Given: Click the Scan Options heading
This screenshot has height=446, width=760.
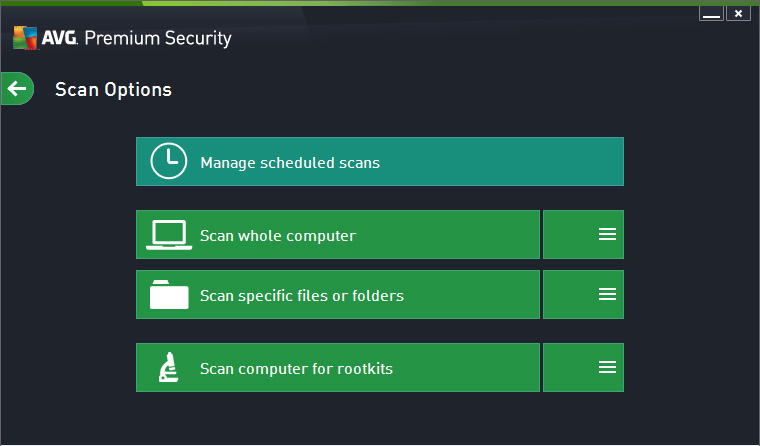Looking at the screenshot, I should (113, 90).
